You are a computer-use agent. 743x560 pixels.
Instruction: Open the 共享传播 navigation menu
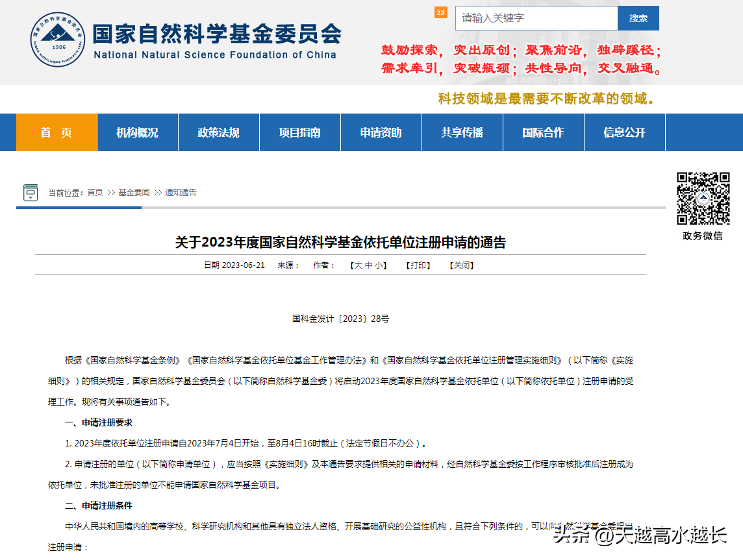point(462,132)
